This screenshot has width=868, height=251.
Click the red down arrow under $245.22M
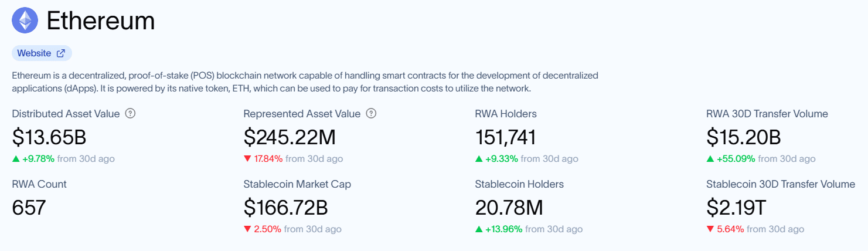247,159
